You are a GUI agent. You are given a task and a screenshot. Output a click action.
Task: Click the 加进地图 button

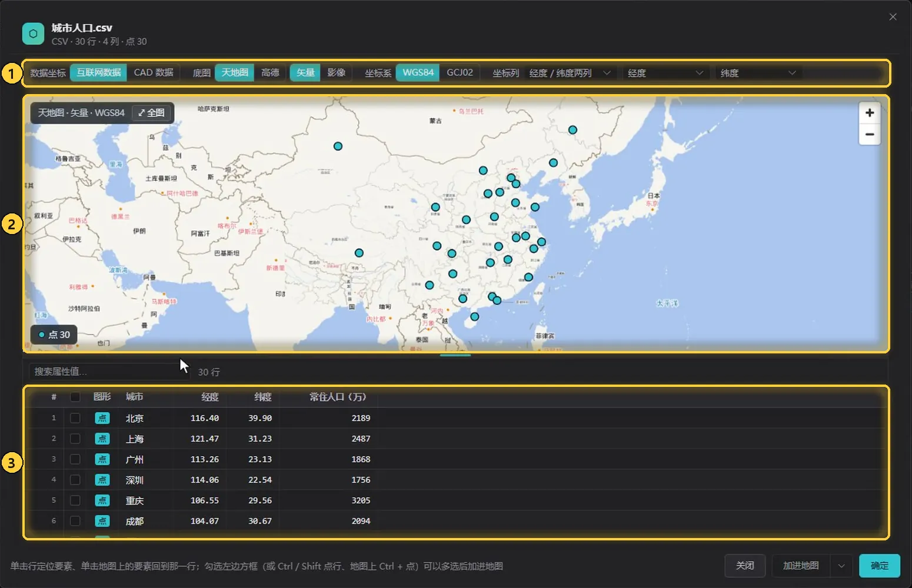tap(801, 566)
